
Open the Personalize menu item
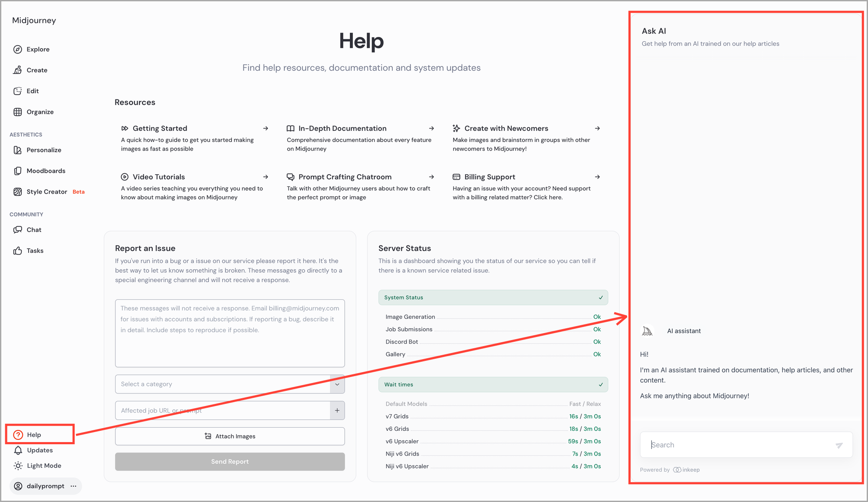(x=44, y=150)
